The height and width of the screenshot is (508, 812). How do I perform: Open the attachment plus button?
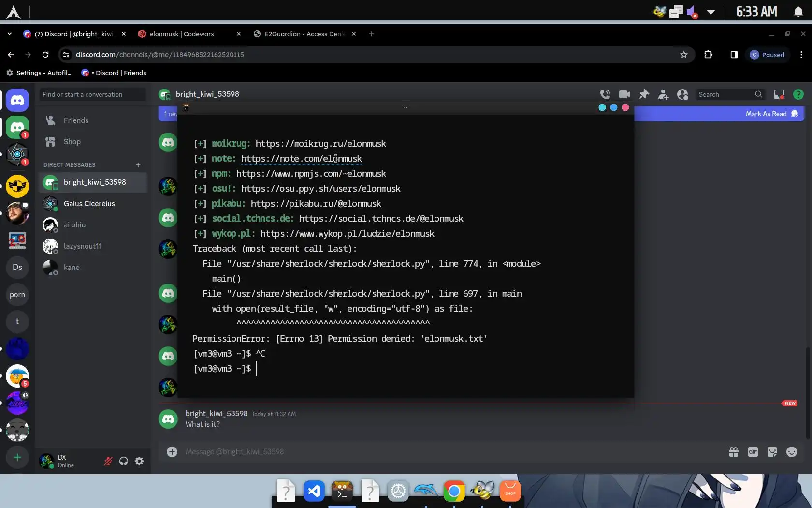[x=172, y=451]
